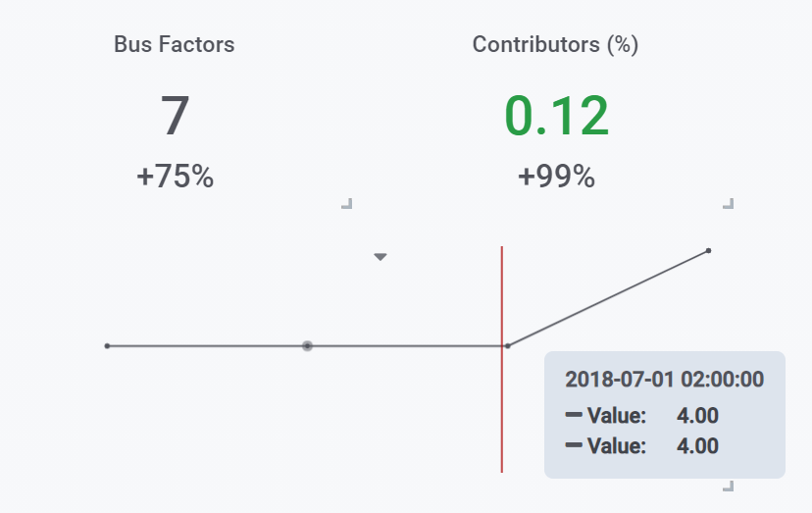
Task: Click the Contributors (%) panel title
Action: tap(555, 44)
